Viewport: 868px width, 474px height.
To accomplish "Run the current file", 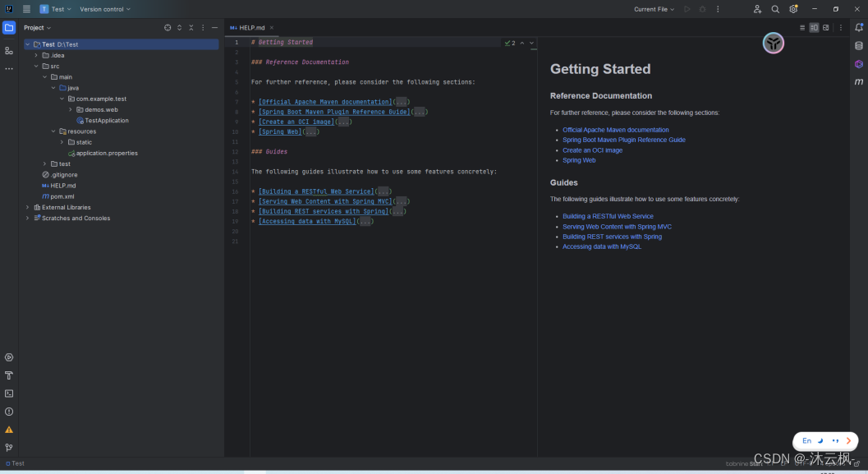I will 687,9.
